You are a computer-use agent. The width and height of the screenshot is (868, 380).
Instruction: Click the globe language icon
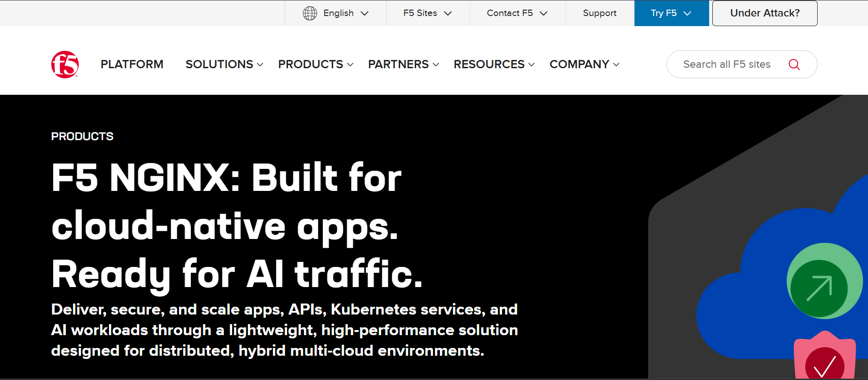point(310,13)
